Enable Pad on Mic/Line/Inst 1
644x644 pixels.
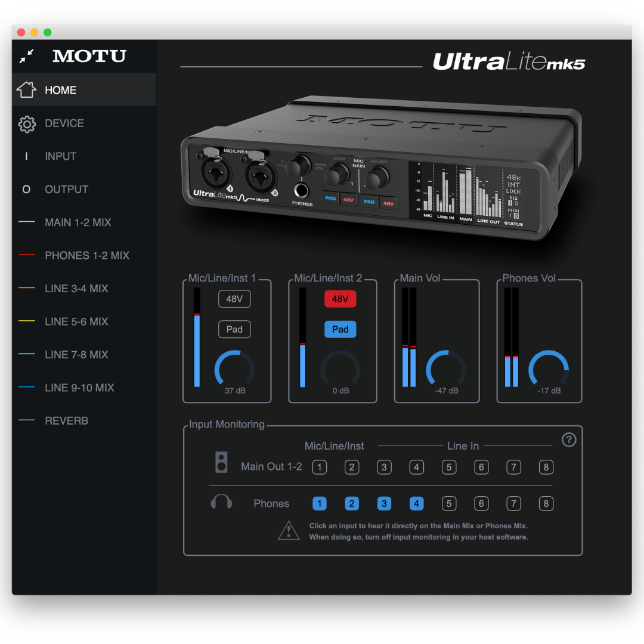tap(234, 329)
